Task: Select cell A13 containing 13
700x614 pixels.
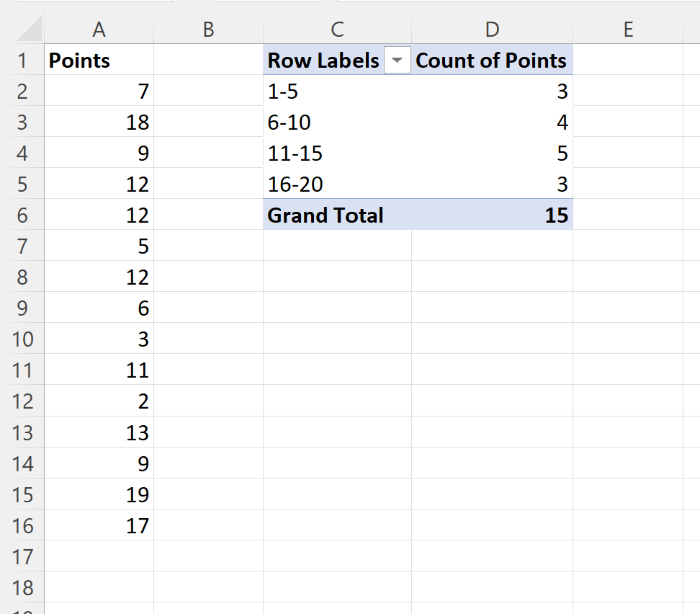Action: (99, 432)
